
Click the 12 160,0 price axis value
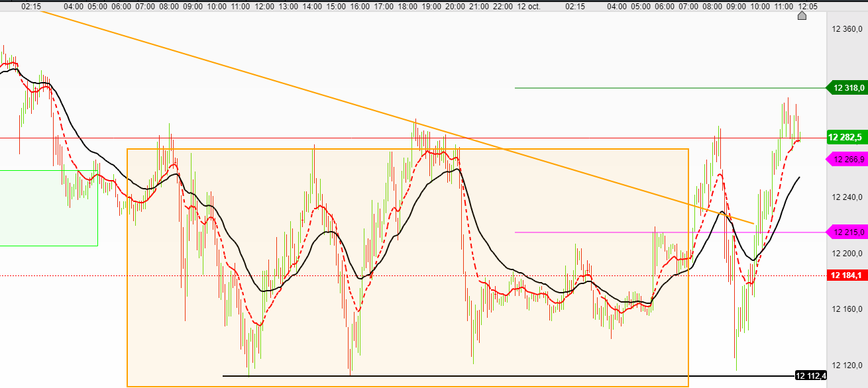(x=847, y=309)
